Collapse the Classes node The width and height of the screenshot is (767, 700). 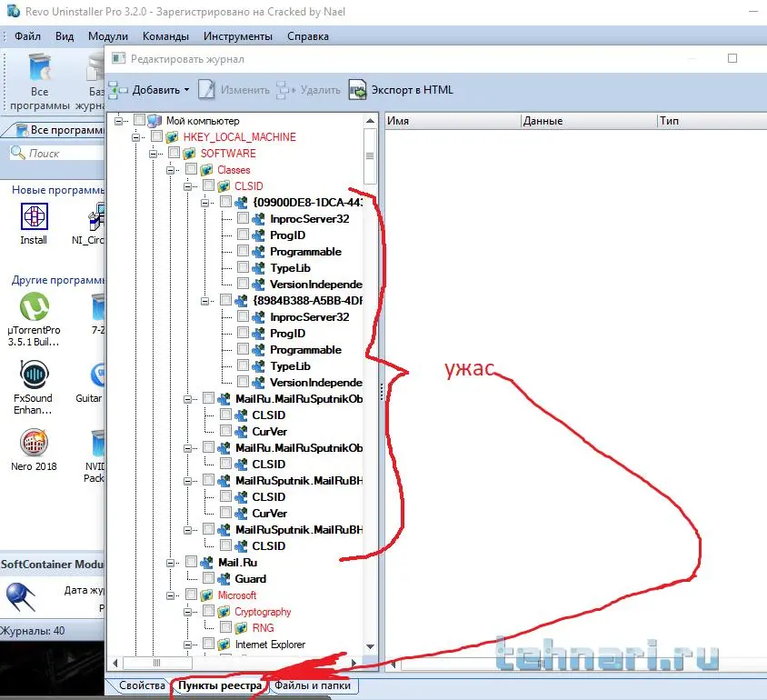[170, 170]
